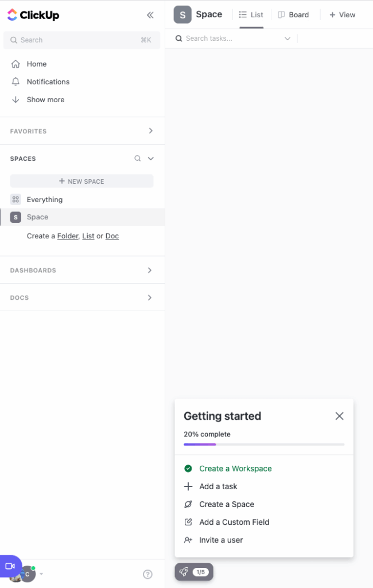
Task: Open Home from the sidebar
Action: tap(36, 64)
